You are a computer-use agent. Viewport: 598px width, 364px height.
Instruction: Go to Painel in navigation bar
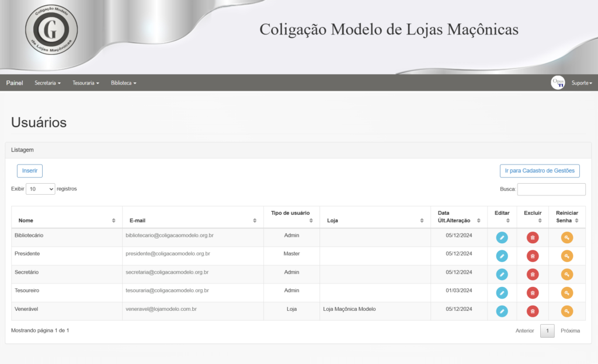tap(15, 83)
